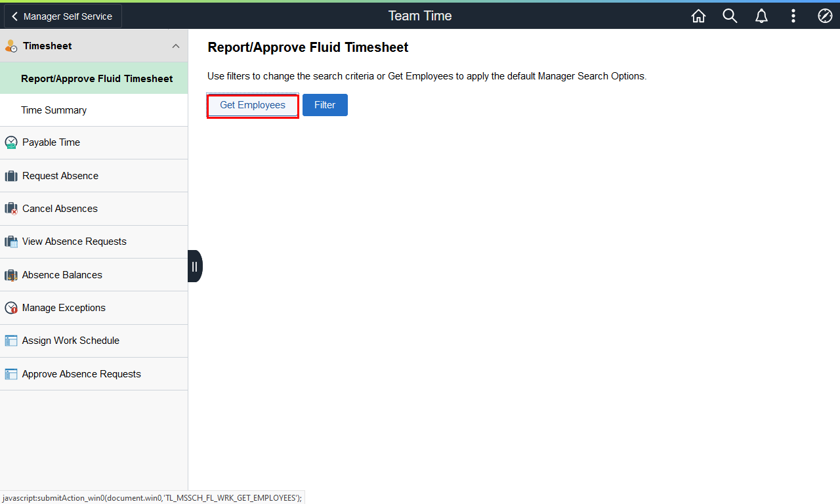Open Cancel Absences page

94,209
